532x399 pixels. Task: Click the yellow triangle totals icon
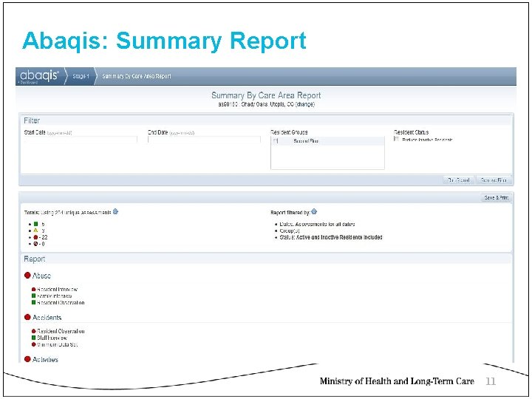[x=35, y=231]
